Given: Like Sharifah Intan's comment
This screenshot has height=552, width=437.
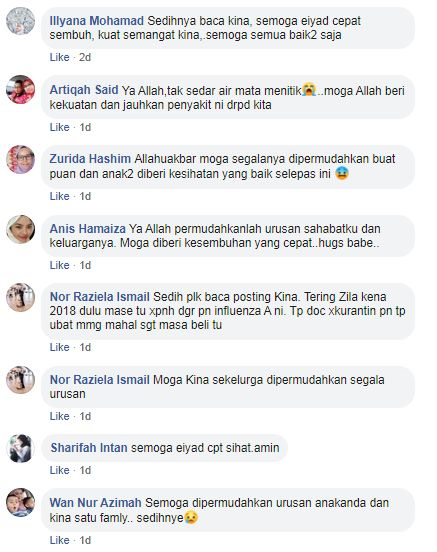Looking at the screenshot, I should click(x=60, y=470).
